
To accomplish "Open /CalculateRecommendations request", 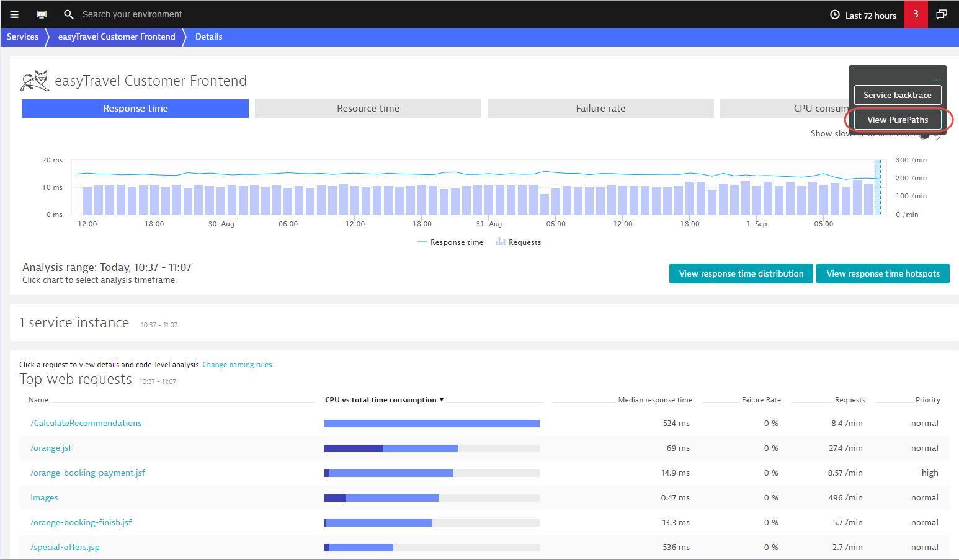I will point(86,424).
